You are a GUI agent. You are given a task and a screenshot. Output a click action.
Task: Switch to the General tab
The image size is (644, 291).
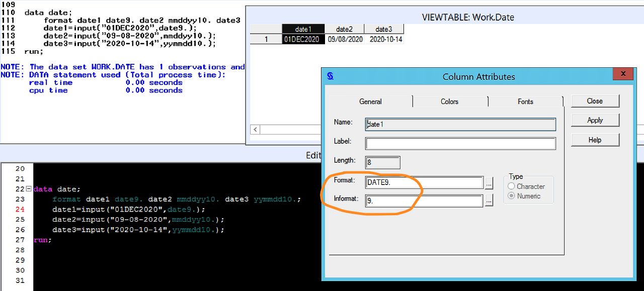pos(370,101)
